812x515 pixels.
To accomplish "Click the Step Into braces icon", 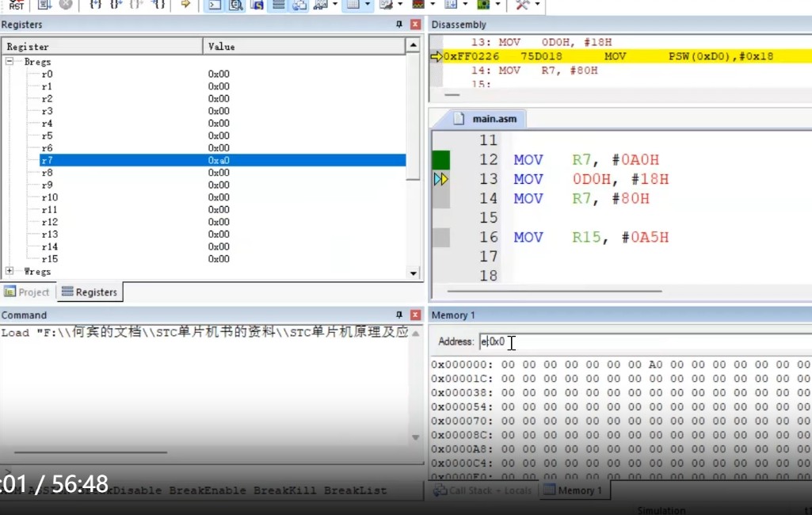I will (95, 5).
